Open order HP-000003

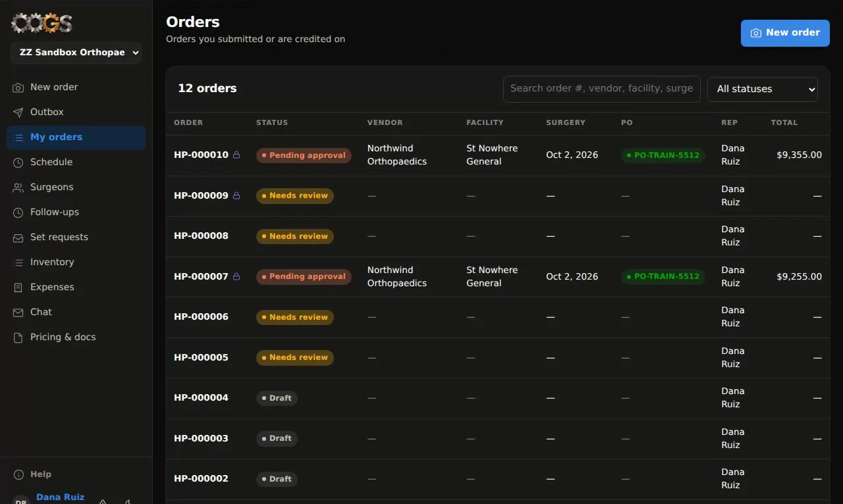point(201,439)
